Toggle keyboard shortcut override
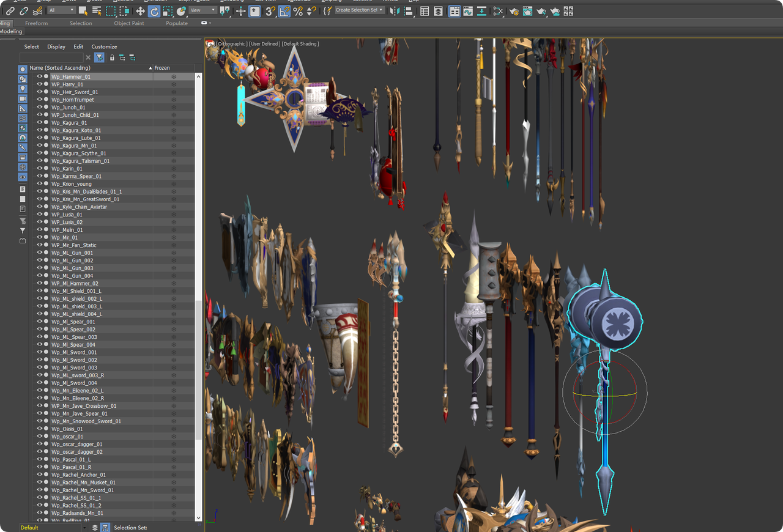The height and width of the screenshot is (532, 783). (254, 11)
